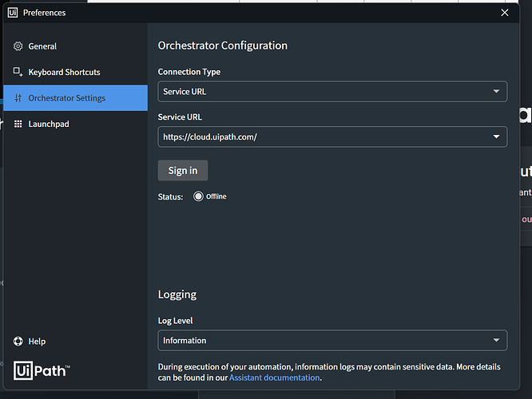The width and height of the screenshot is (532, 399).
Task: Toggle the Offline status radio indicator
Action: [x=198, y=196]
